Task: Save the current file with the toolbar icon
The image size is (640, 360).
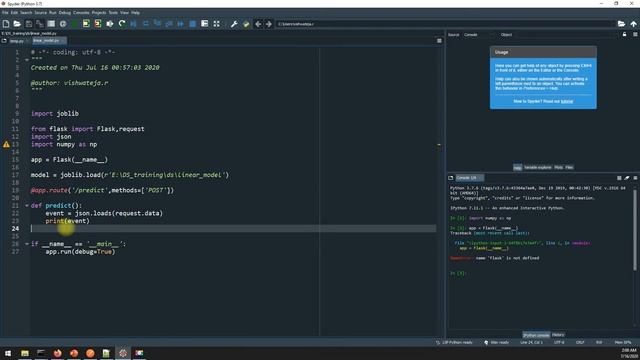Action: [29, 24]
